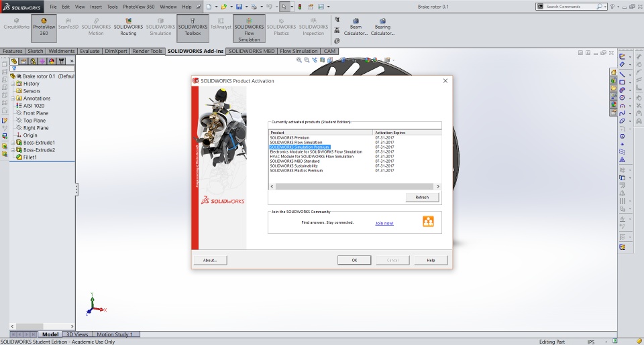Click the Spline sketch tool icon
644x345 pixels.
[x=623, y=113]
